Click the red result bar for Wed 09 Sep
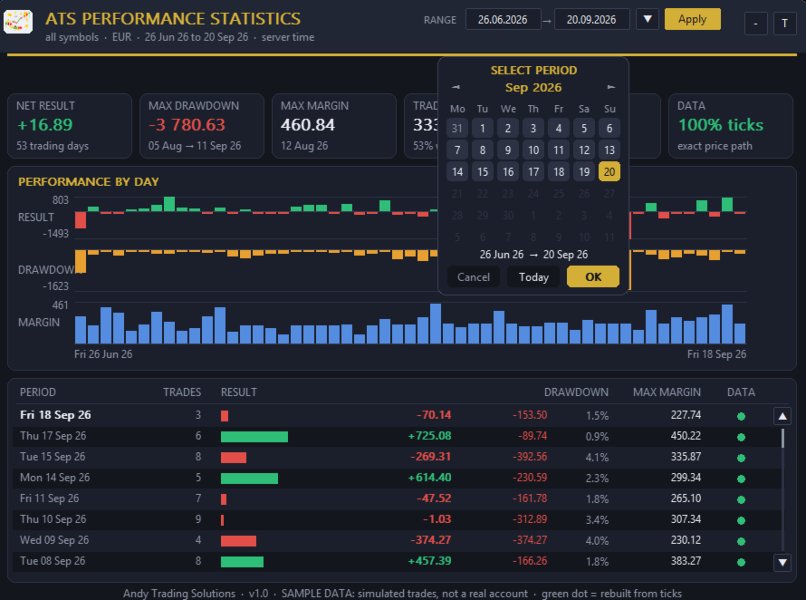This screenshot has width=806, height=600. point(239,541)
